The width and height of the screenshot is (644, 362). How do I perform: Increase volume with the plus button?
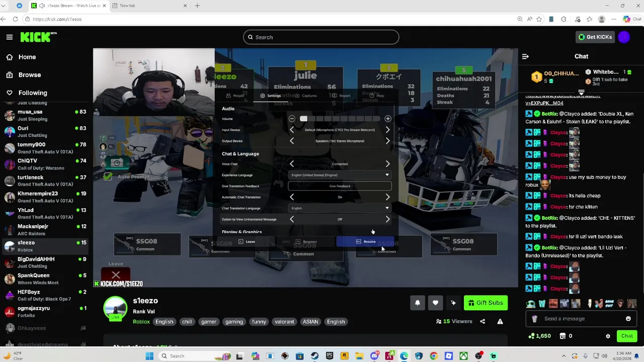pos(388,119)
